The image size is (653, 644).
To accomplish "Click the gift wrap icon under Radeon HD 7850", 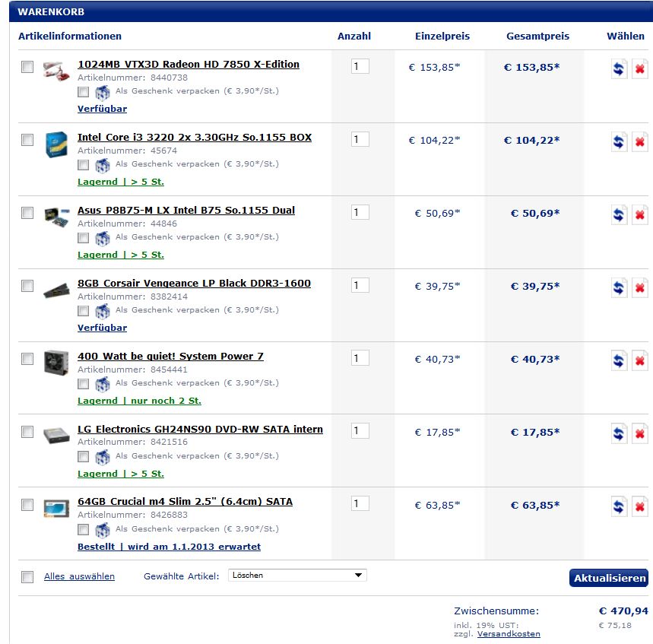I will click(x=103, y=93).
